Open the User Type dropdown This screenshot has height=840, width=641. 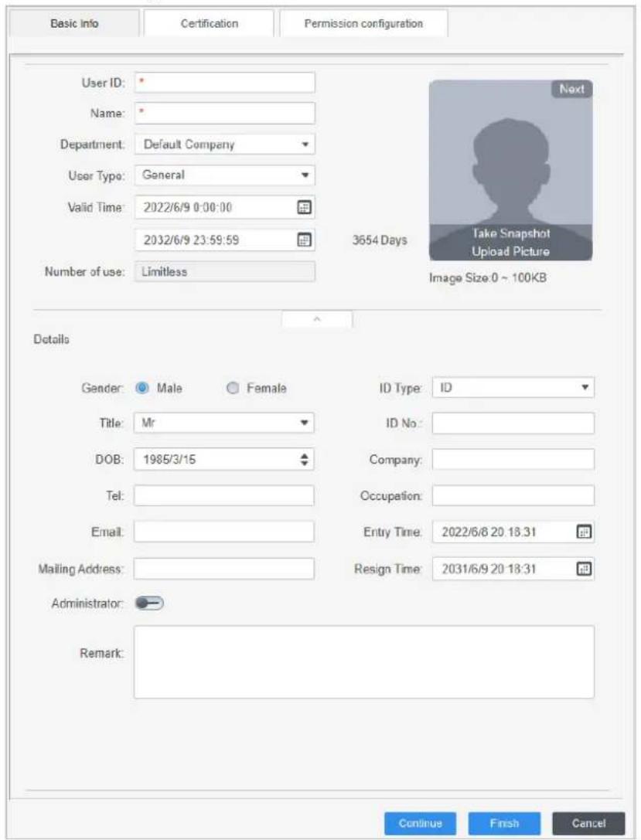coord(224,175)
